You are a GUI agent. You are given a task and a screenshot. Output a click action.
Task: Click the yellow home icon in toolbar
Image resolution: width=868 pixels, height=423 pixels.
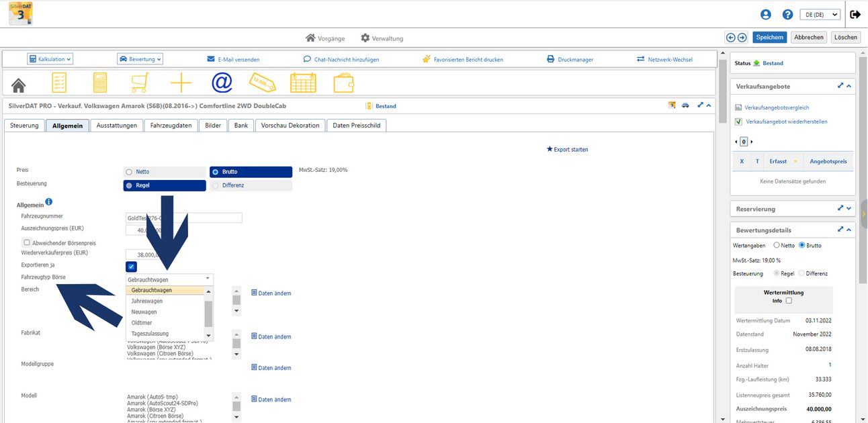coord(19,84)
